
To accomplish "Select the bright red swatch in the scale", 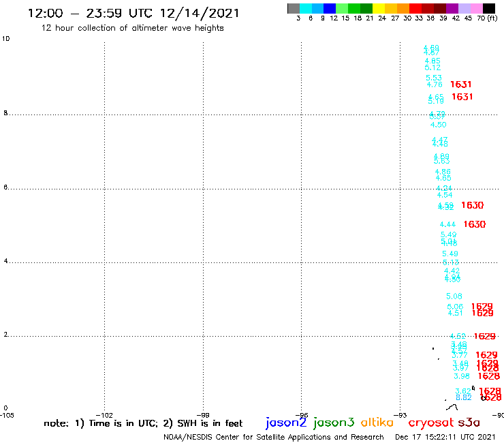I will click(415, 8).
